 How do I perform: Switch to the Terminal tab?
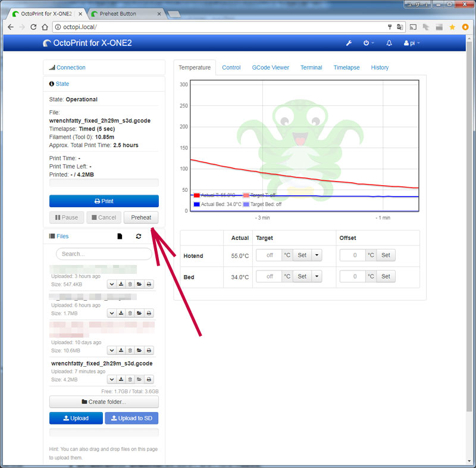(311, 67)
